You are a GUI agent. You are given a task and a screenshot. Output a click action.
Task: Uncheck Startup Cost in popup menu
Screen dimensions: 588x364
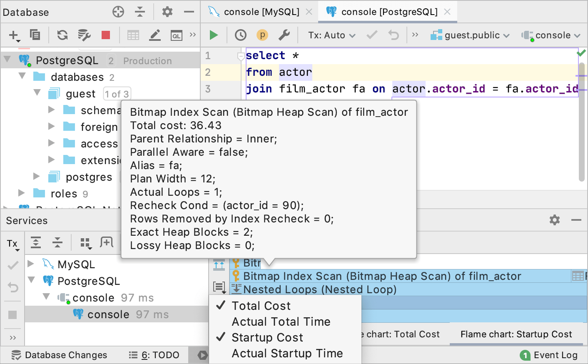coord(267,338)
